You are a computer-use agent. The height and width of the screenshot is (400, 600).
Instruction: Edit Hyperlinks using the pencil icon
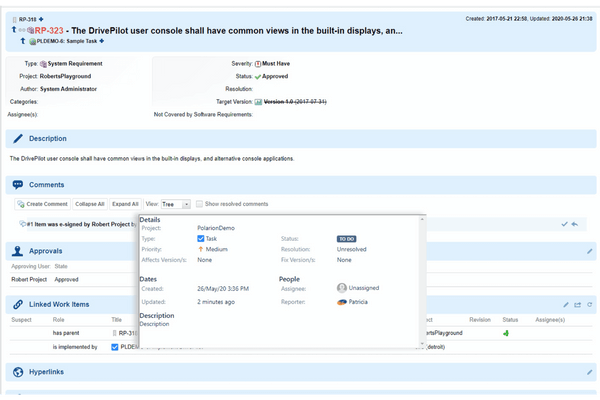pos(589,372)
